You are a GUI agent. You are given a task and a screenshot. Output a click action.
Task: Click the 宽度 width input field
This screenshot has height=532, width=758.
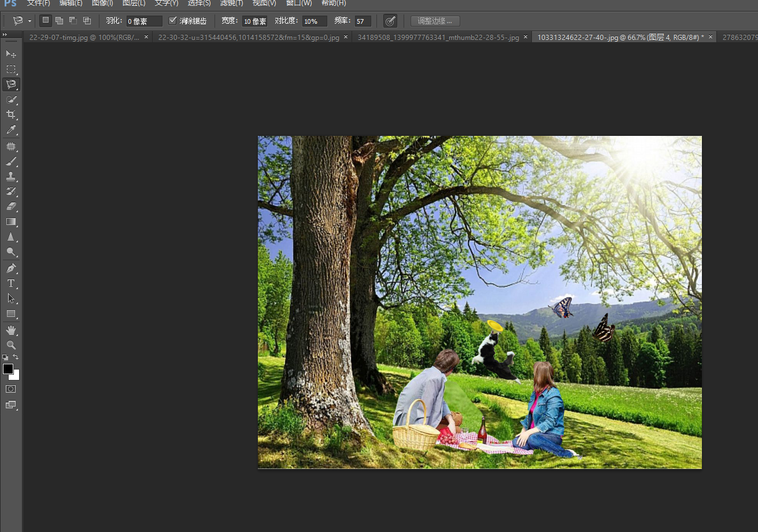pos(254,21)
